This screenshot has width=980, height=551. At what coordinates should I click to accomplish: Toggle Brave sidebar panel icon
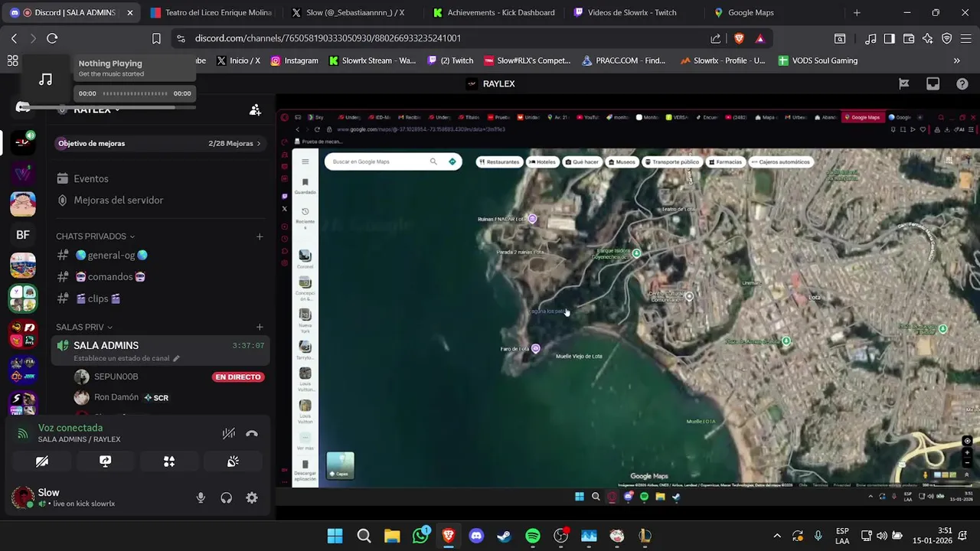pyautogui.click(x=890, y=38)
